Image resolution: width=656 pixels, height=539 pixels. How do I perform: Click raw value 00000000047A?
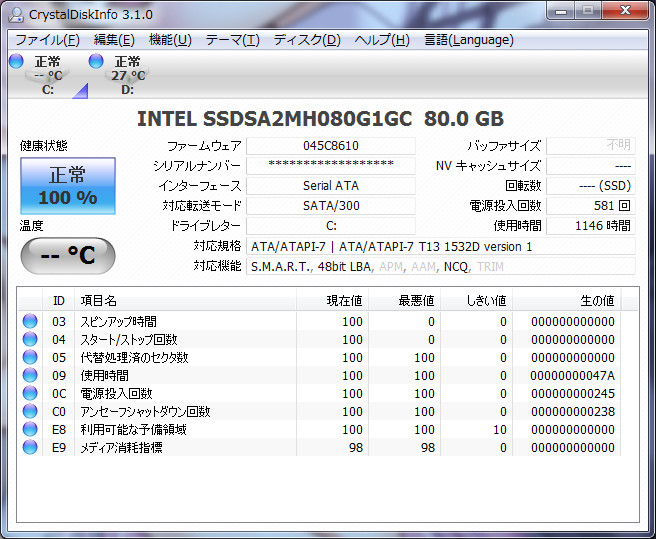pos(572,376)
